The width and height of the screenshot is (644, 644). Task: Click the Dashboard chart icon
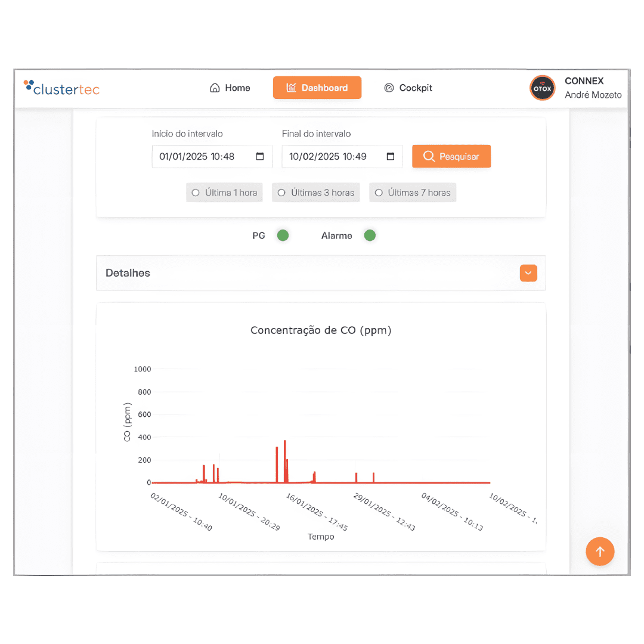click(291, 88)
